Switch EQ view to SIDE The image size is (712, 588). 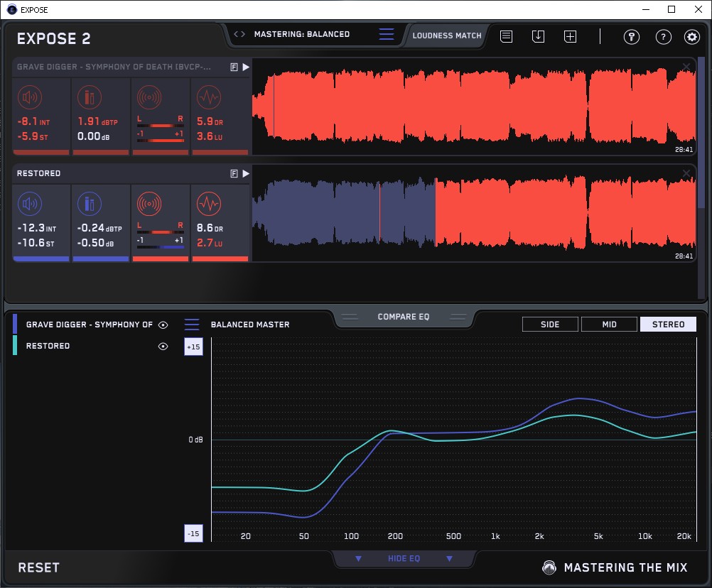pos(551,325)
